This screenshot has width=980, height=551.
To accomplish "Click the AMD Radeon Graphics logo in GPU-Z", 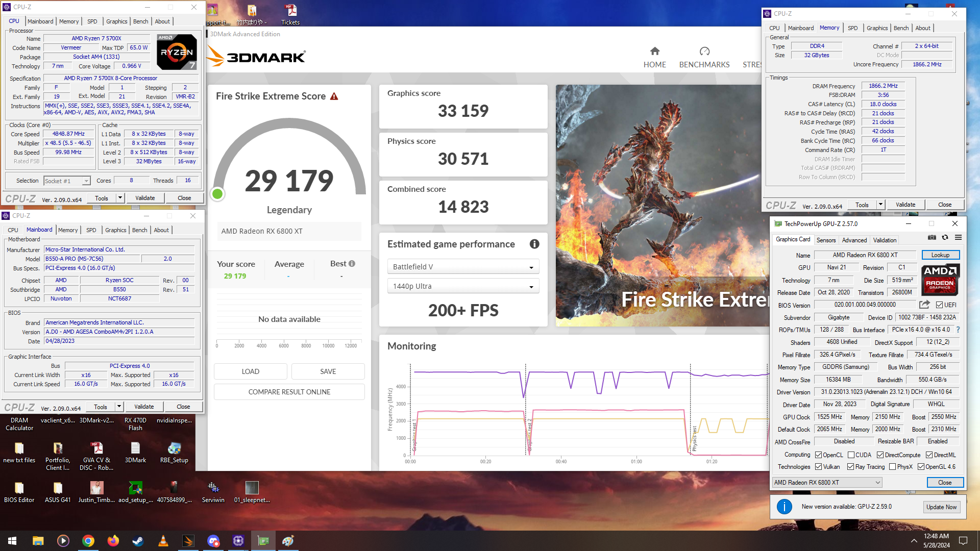I will click(x=940, y=280).
